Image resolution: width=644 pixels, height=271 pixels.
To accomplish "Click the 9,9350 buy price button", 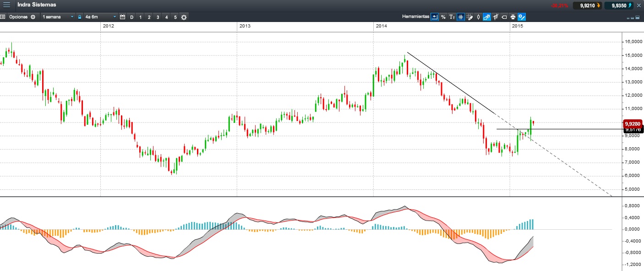I will [x=619, y=6].
